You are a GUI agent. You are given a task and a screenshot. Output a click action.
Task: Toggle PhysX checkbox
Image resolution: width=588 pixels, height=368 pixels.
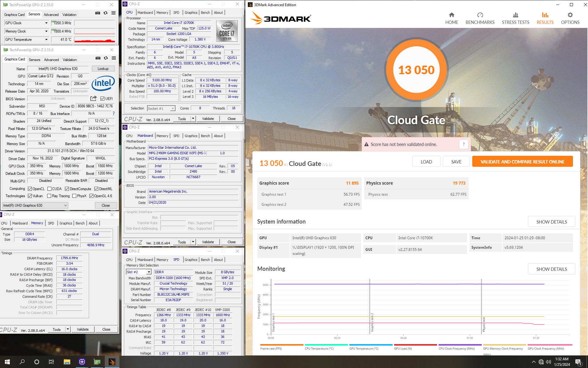tap(74, 196)
